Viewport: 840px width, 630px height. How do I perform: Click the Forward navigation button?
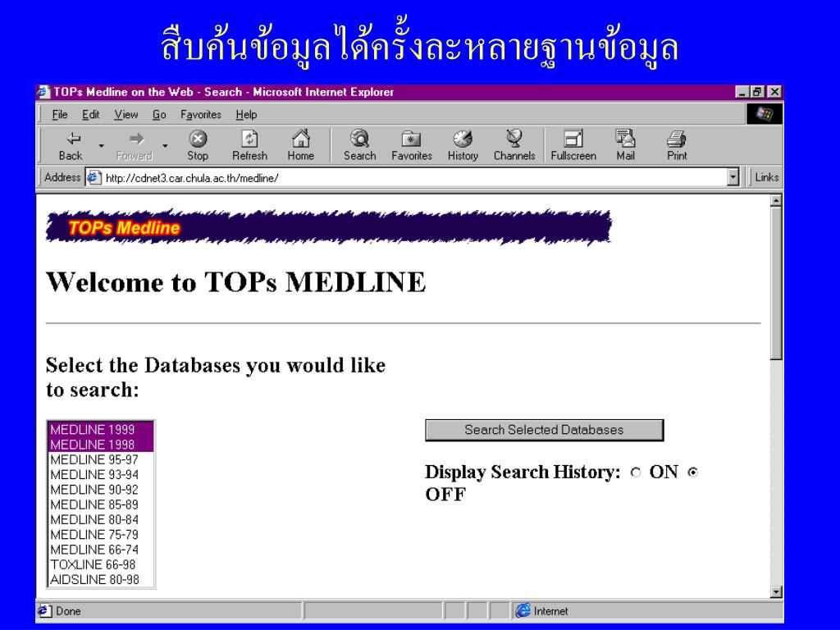(135, 145)
